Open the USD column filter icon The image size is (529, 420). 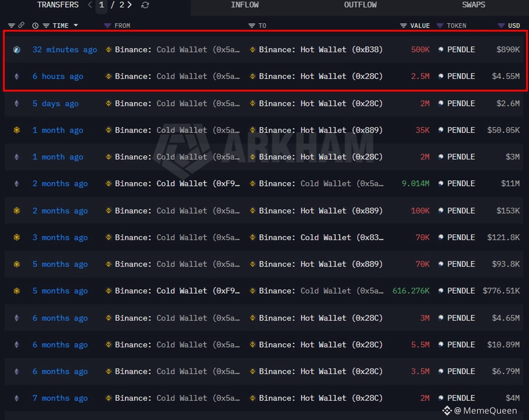501,26
